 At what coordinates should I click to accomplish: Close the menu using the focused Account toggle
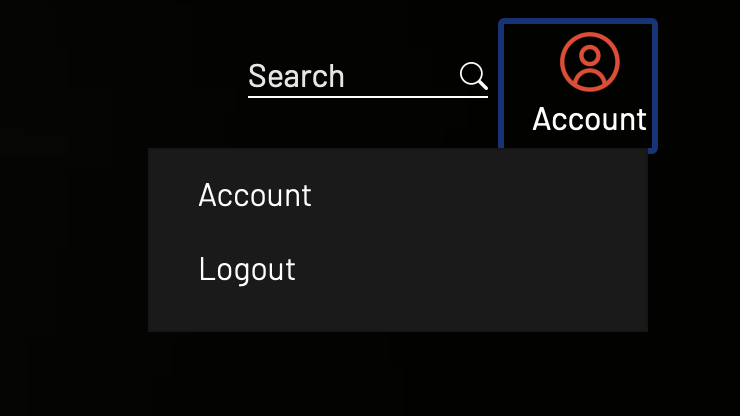coord(578,85)
